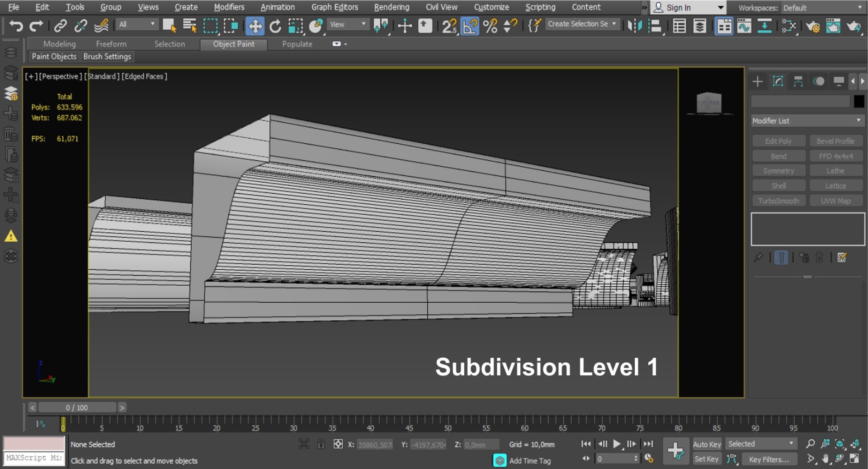Open the Rendering menu
868x469 pixels.
tap(392, 7)
